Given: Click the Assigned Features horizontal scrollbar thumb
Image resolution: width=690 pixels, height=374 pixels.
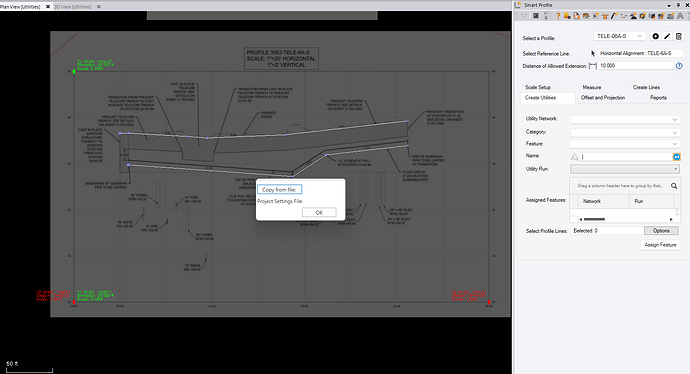Looking at the screenshot, I should (x=594, y=219).
